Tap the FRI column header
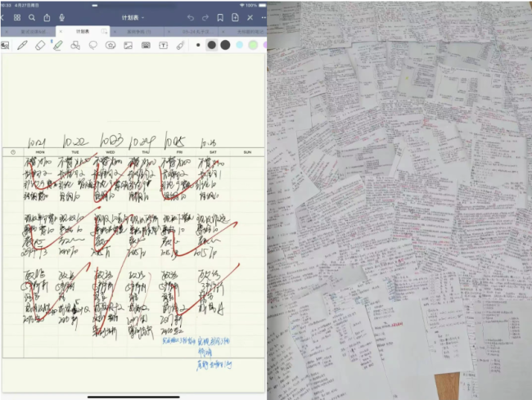The width and height of the screenshot is (532, 400). pos(179,152)
